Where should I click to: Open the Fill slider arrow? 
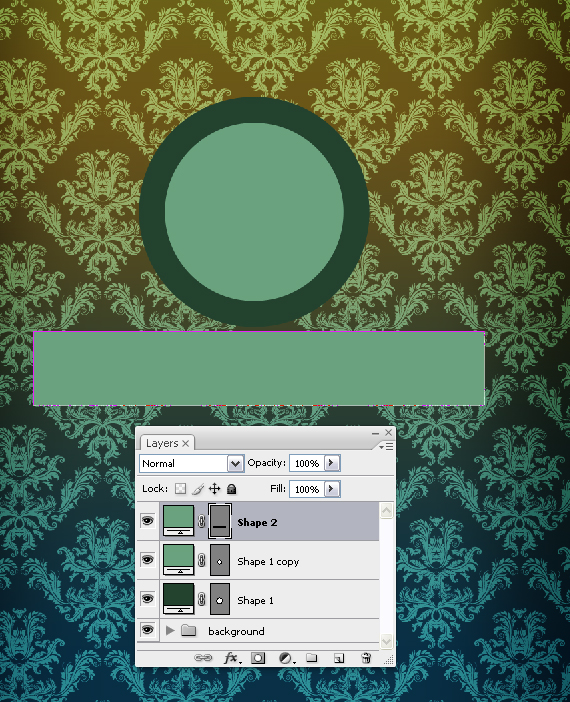332,489
